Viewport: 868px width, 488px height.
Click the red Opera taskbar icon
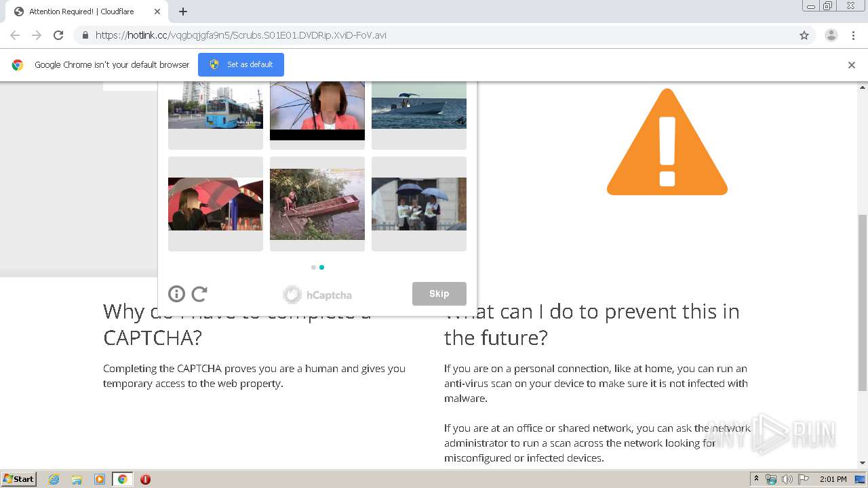point(145,479)
